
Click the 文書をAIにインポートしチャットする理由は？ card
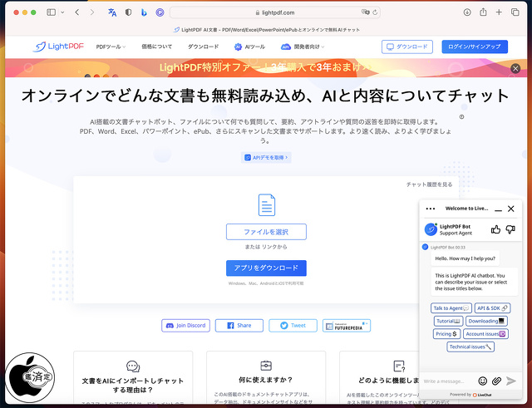pos(133,378)
